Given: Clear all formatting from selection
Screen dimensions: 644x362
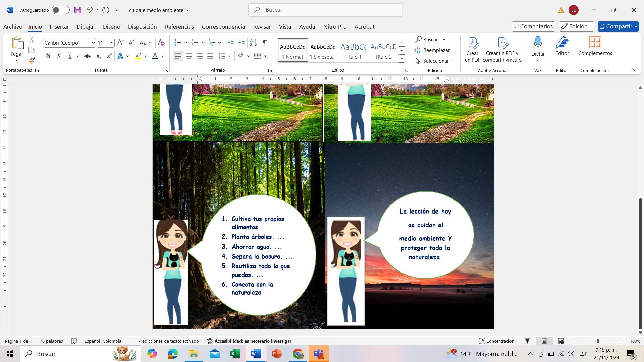Looking at the screenshot, I should point(161,43).
